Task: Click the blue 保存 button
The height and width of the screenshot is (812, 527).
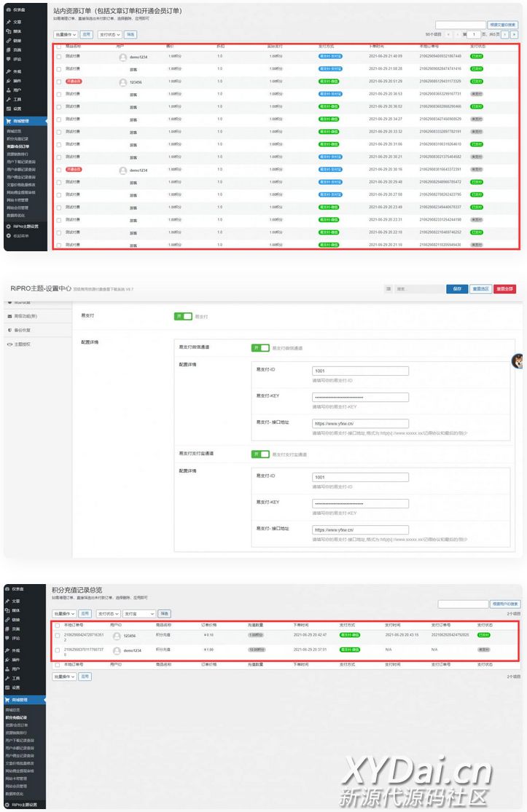Action: [x=456, y=289]
